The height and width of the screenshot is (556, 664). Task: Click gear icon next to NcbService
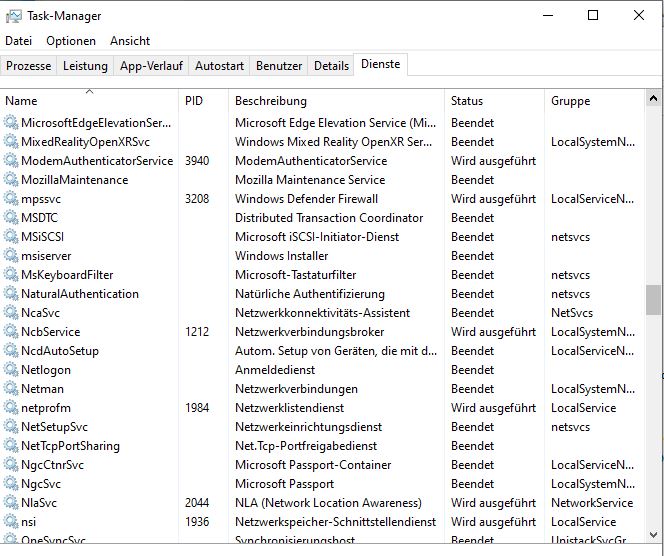pyautogui.click(x=11, y=332)
